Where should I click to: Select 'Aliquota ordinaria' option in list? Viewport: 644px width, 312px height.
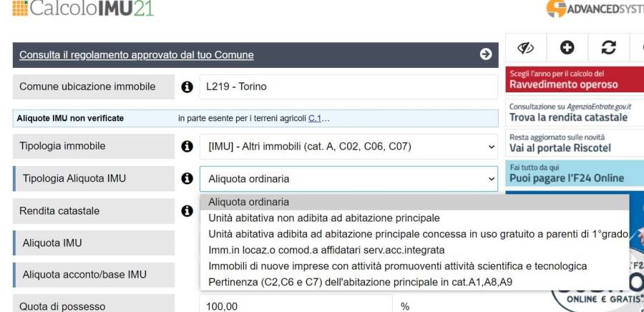click(x=248, y=202)
